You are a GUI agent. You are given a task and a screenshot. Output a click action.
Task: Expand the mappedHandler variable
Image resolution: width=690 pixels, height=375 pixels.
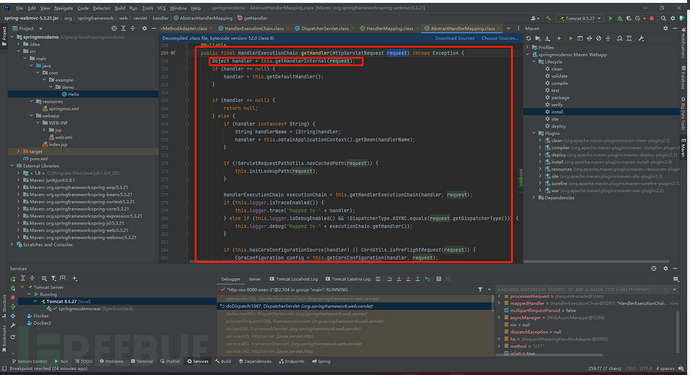pyautogui.click(x=499, y=303)
